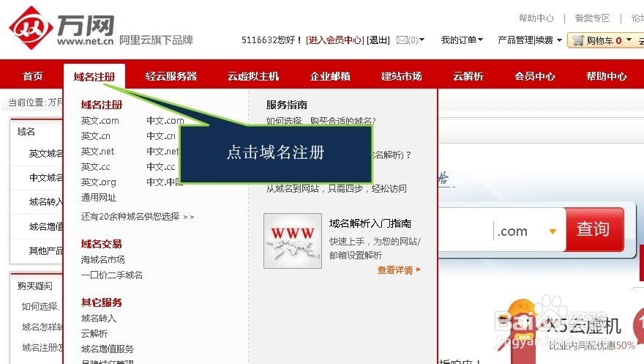Click the 域名交易 section heading
This screenshot has height=364, width=644.
(x=102, y=244)
